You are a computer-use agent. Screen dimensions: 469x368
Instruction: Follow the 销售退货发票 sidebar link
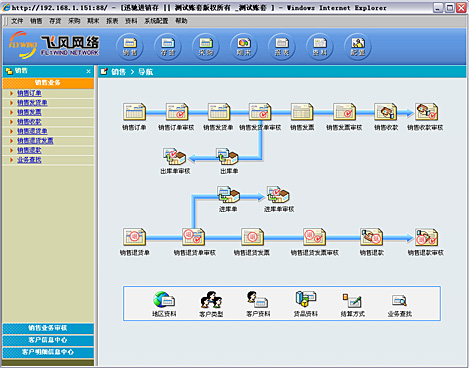tap(35, 141)
